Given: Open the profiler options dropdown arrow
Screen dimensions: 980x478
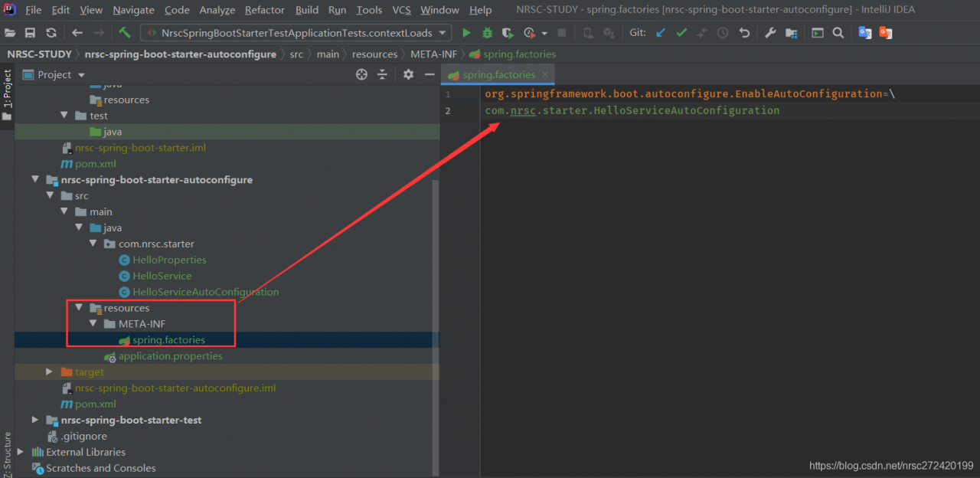Looking at the screenshot, I should (x=544, y=34).
